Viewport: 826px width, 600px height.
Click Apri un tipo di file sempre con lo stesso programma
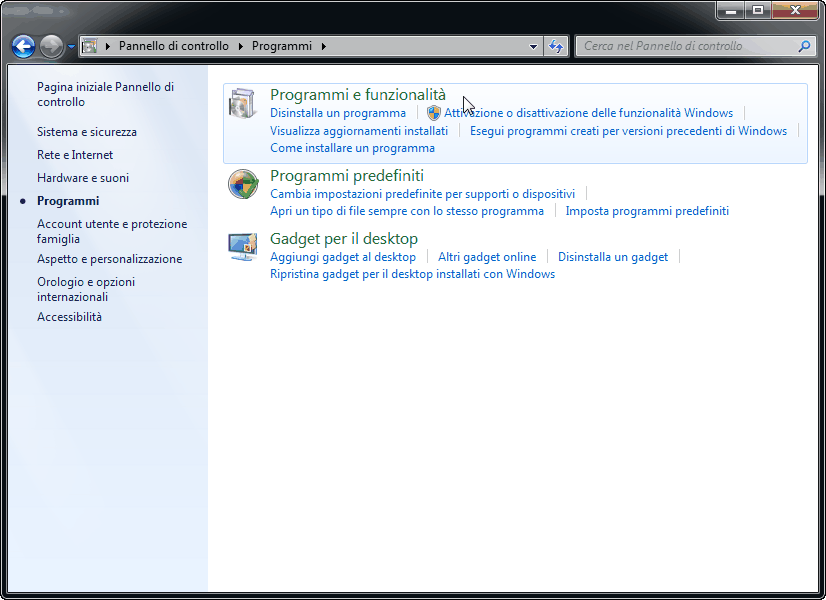[x=407, y=211]
